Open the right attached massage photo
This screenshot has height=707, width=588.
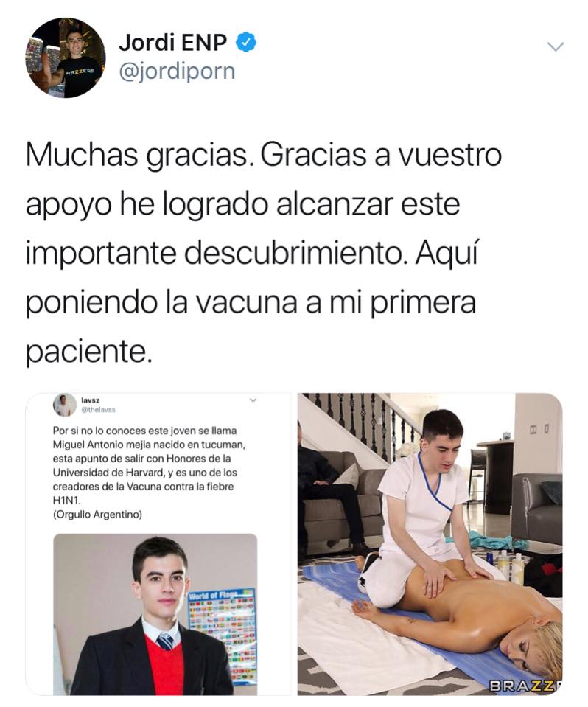430,544
